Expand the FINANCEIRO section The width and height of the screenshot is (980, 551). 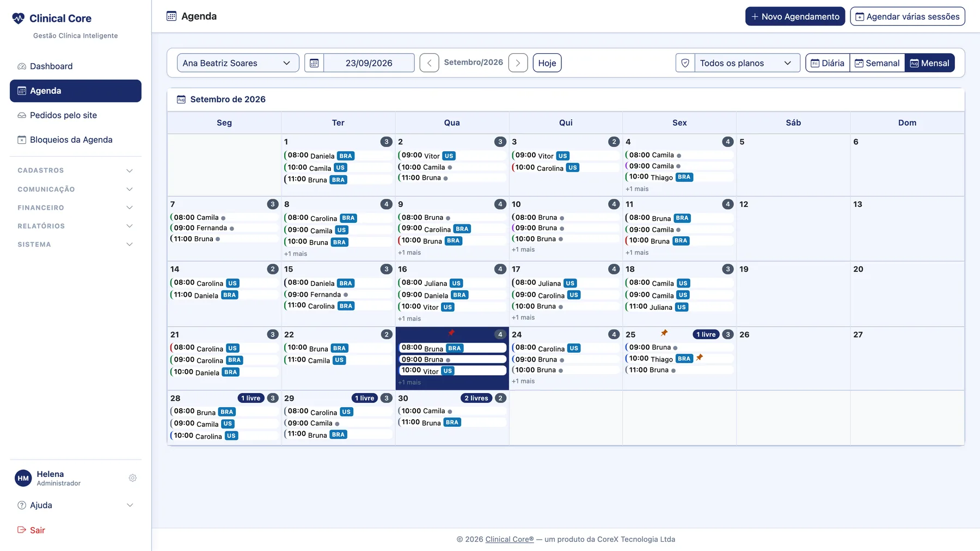[x=75, y=207]
